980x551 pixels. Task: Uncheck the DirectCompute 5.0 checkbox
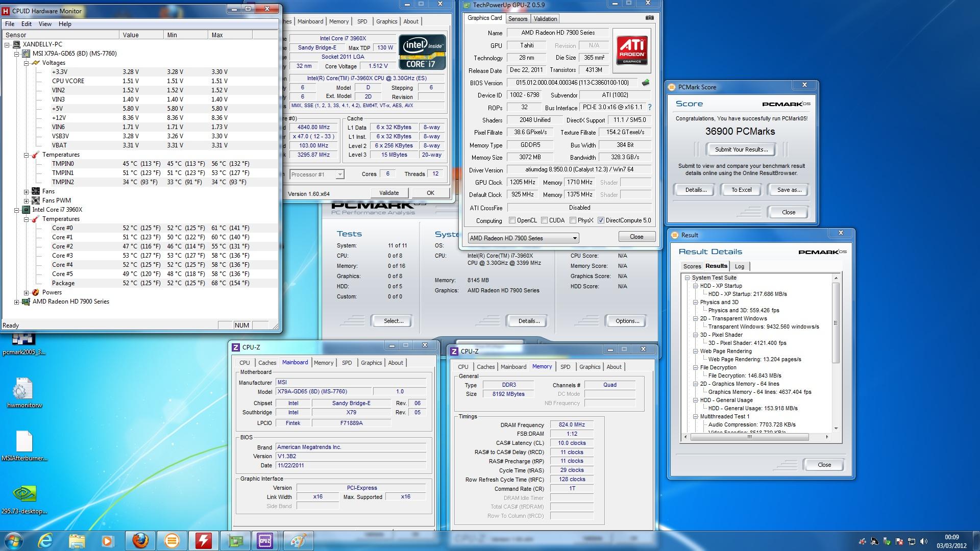pyautogui.click(x=601, y=220)
